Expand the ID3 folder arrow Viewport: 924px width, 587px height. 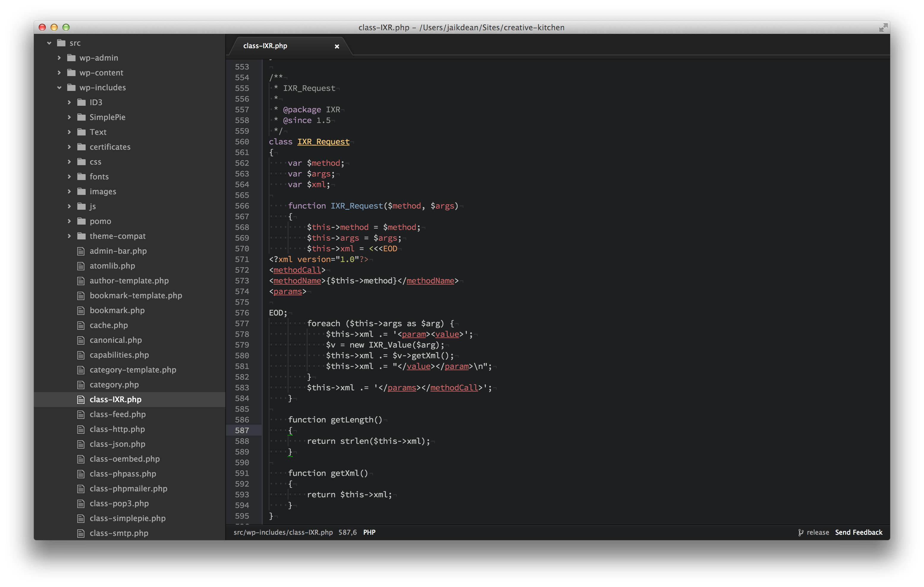coord(69,102)
